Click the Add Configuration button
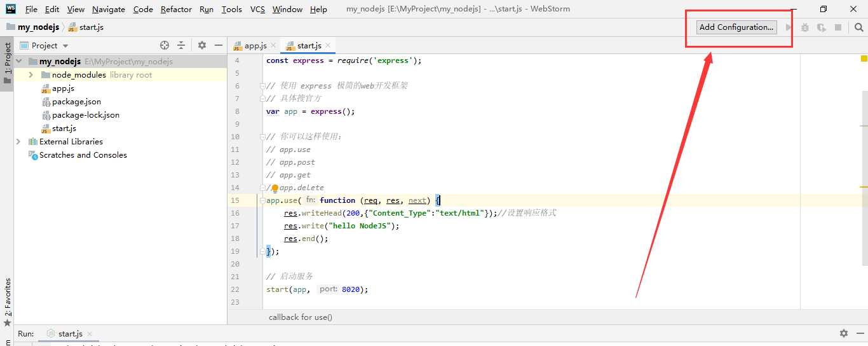Image resolution: width=868 pixels, height=346 pixels. click(x=736, y=27)
